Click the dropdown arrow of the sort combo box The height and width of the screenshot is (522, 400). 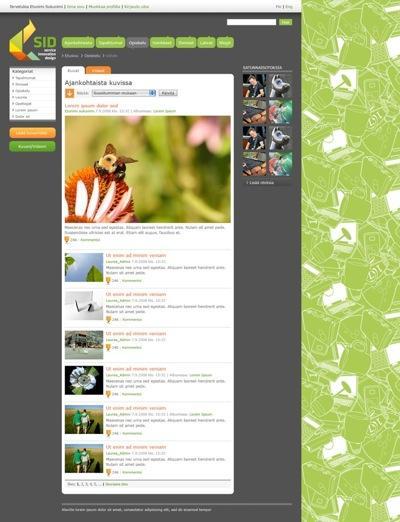click(x=152, y=93)
